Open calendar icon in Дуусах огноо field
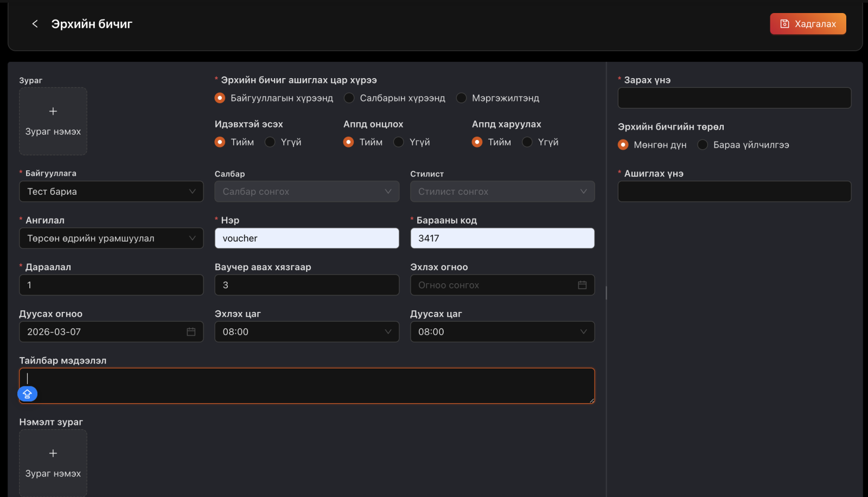The height and width of the screenshot is (497, 868). point(191,332)
